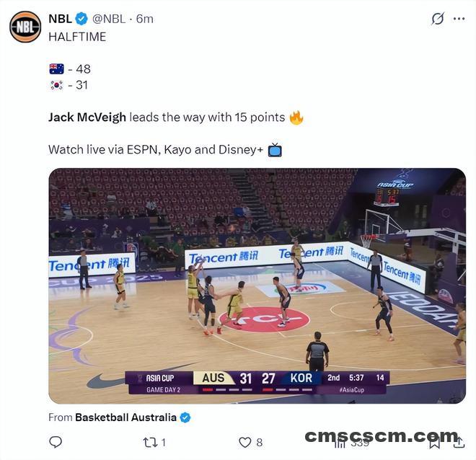
Task: Click the retweet count of 1
Action: (x=163, y=443)
